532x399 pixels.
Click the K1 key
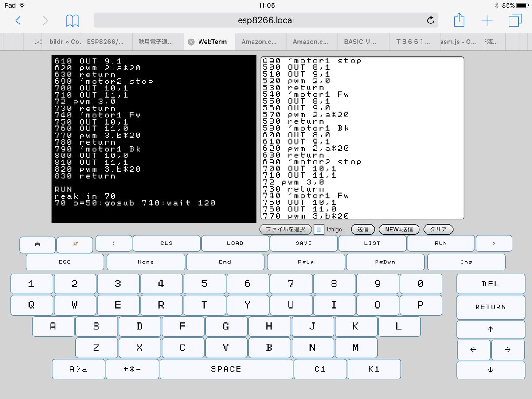click(374, 369)
